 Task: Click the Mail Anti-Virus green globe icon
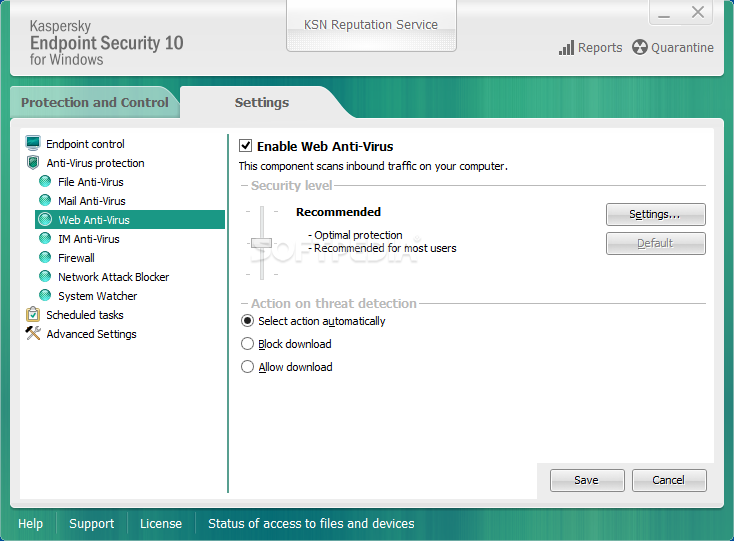coord(45,200)
